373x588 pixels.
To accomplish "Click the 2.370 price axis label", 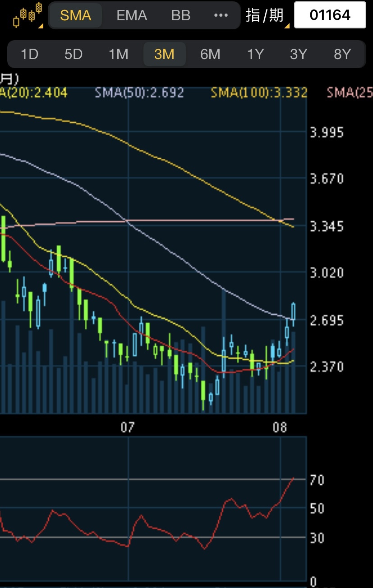I will point(327,367).
